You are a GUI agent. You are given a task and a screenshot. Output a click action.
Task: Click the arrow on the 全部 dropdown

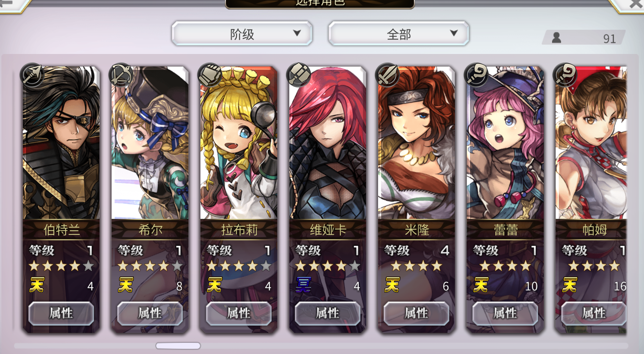click(454, 33)
